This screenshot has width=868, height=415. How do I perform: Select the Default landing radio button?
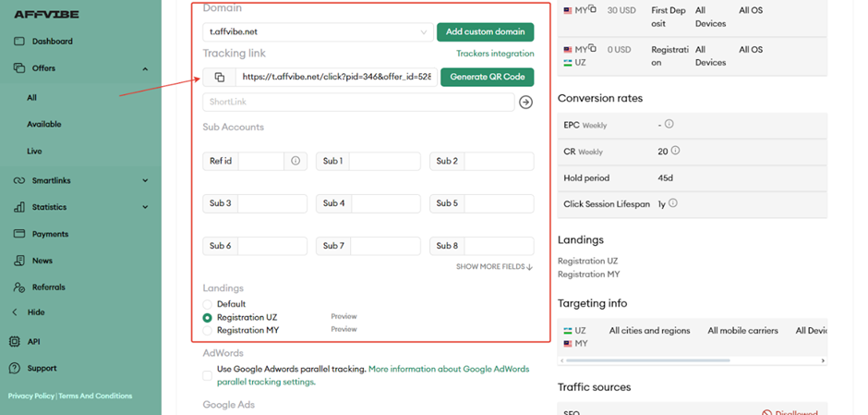point(208,304)
